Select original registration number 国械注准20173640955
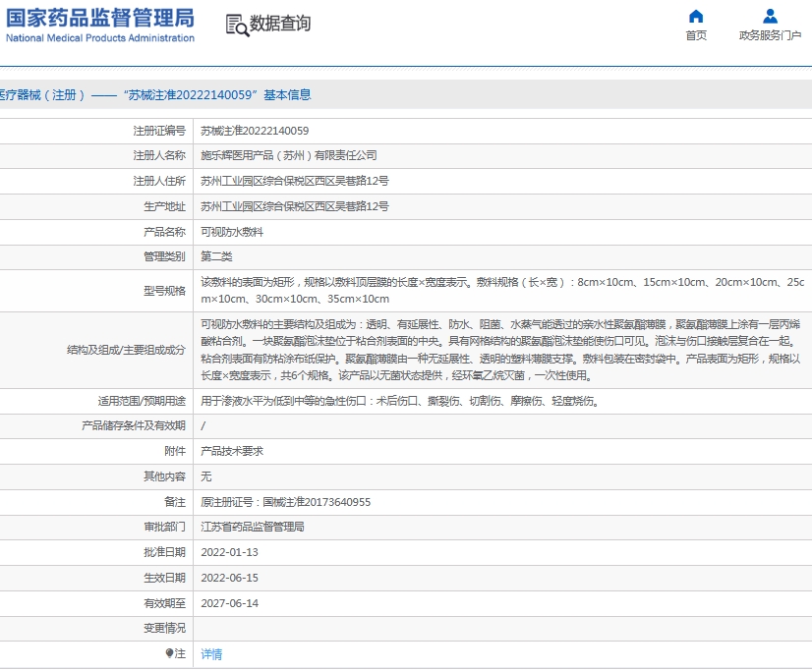Image resolution: width=812 pixels, height=671 pixels. point(317,502)
